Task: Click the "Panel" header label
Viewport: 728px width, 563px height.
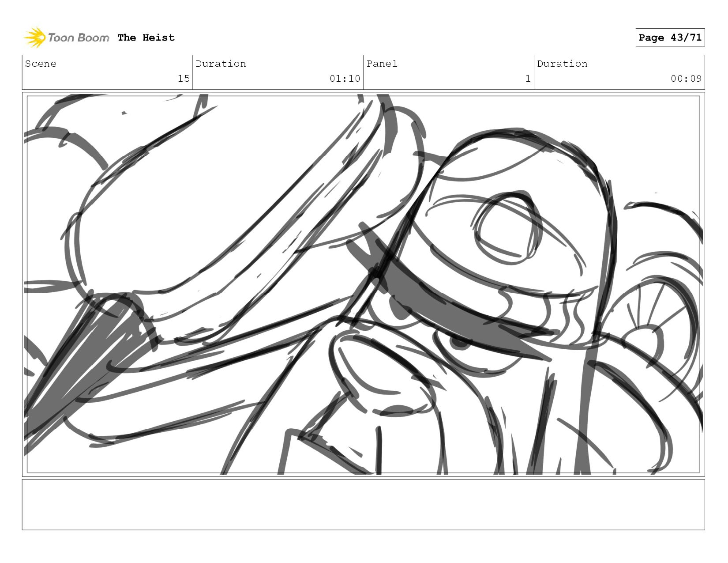Action: pos(382,64)
